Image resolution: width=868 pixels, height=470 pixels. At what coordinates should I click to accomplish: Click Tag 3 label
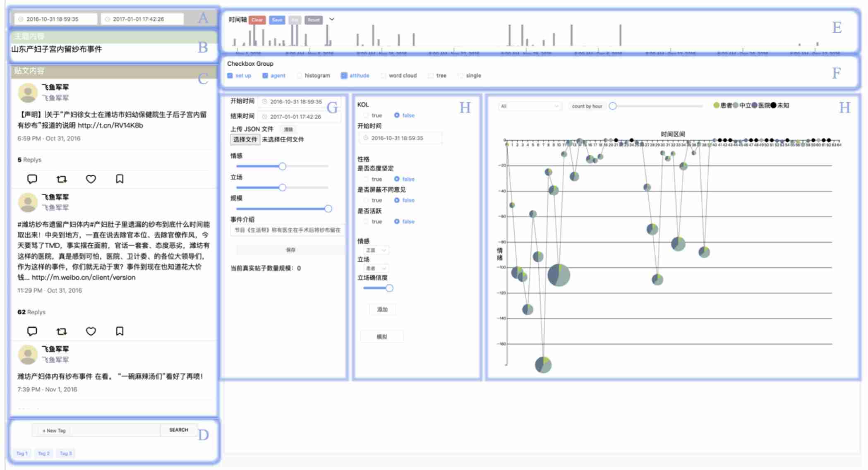pyautogui.click(x=66, y=453)
